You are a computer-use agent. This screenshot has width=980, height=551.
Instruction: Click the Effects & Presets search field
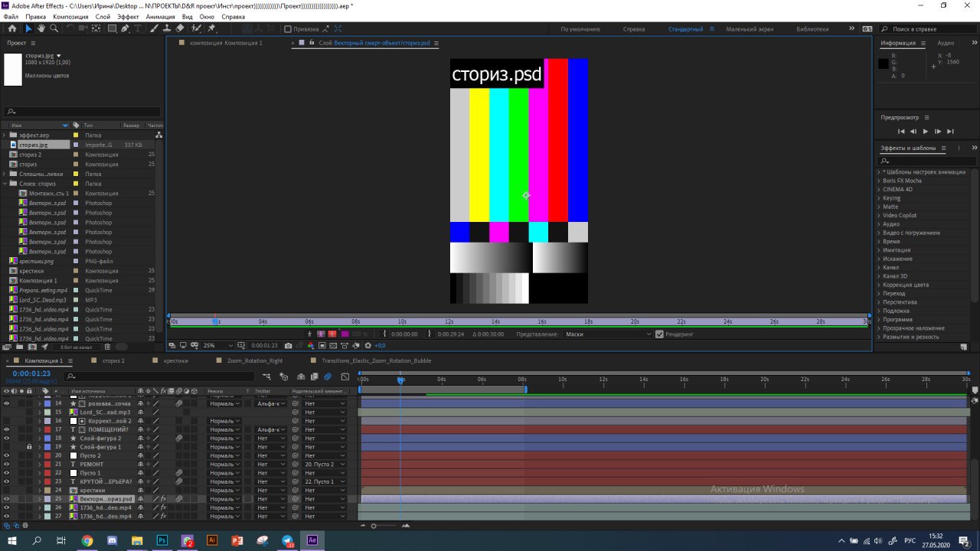click(x=926, y=161)
